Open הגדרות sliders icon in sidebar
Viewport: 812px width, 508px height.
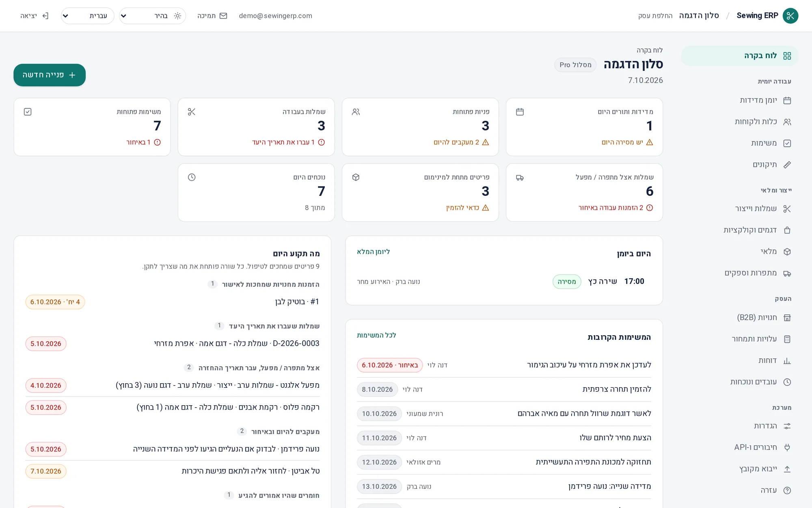click(787, 426)
